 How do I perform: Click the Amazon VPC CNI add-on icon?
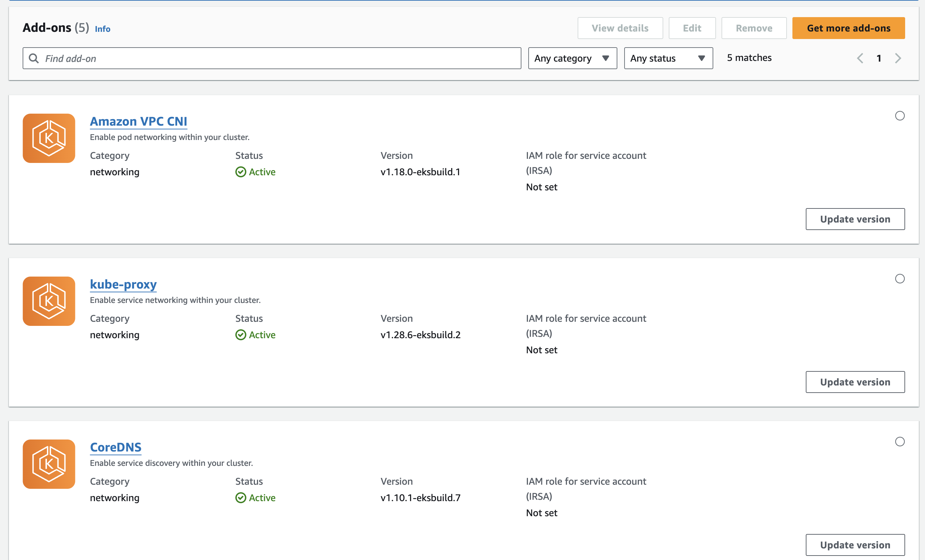(49, 138)
